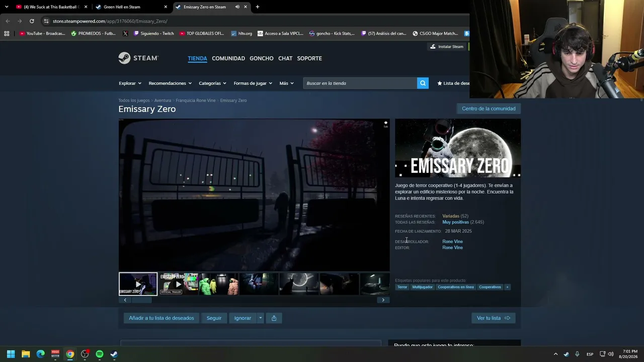Launch Microsoft Edge from the taskbar
The width and height of the screenshot is (644, 362).
[40, 354]
